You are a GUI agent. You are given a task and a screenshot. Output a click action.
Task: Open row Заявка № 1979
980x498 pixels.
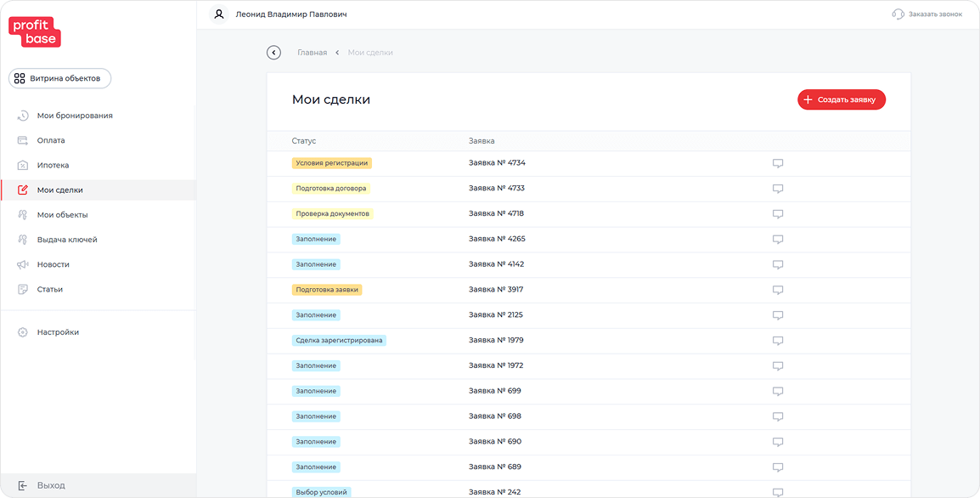589,341
